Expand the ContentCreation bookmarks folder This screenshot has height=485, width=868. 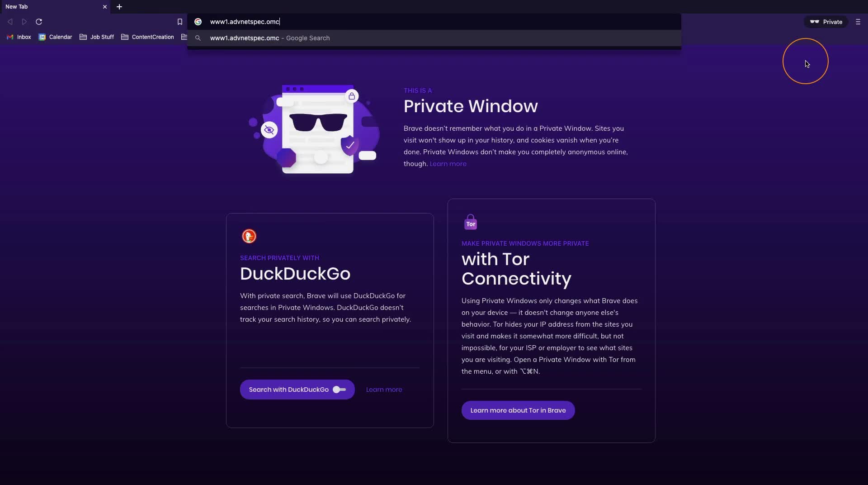(x=147, y=37)
